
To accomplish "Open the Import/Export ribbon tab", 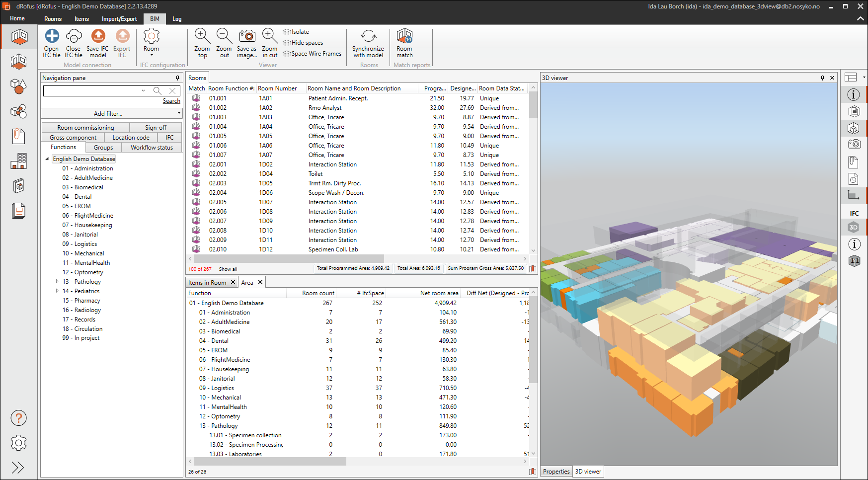I will (x=119, y=19).
